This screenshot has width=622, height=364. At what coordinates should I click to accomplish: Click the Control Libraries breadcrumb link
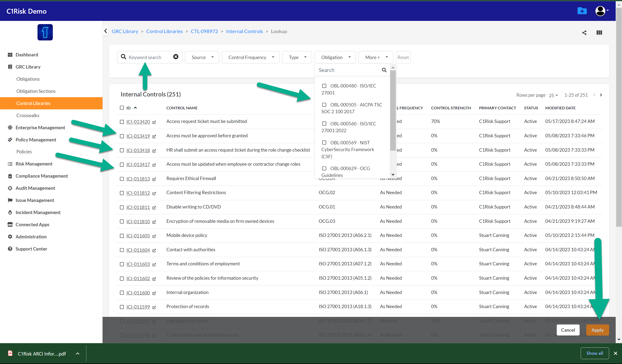click(x=164, y=31)
